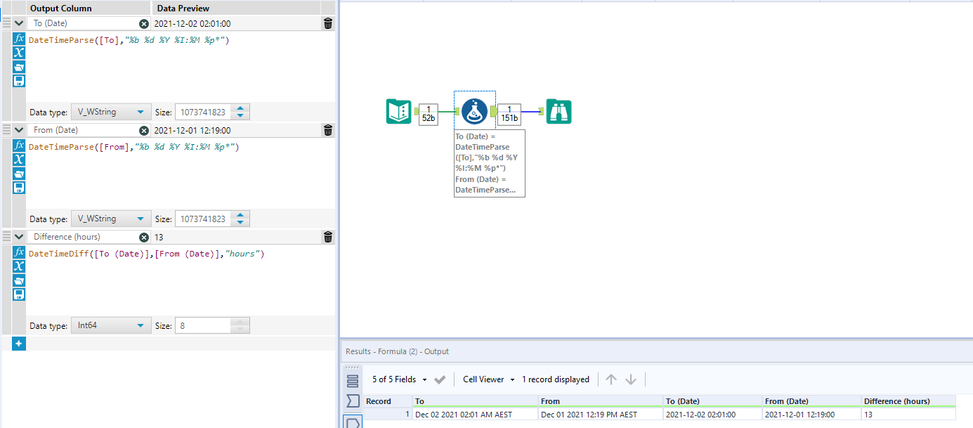Open functions list (fx) for From (Date) expression

[x=19, y=145]
